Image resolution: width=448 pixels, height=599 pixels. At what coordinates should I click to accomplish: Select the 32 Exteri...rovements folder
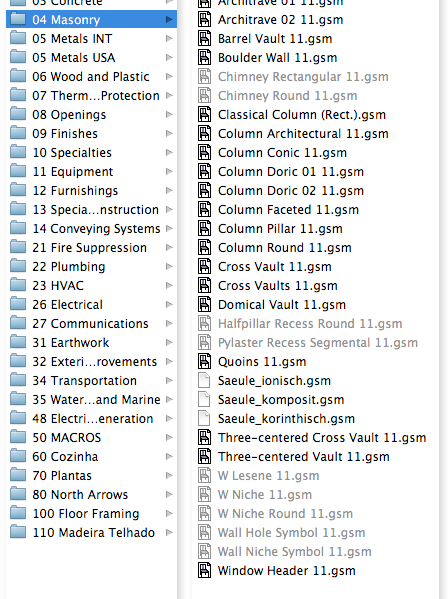(x=91, y=361)
